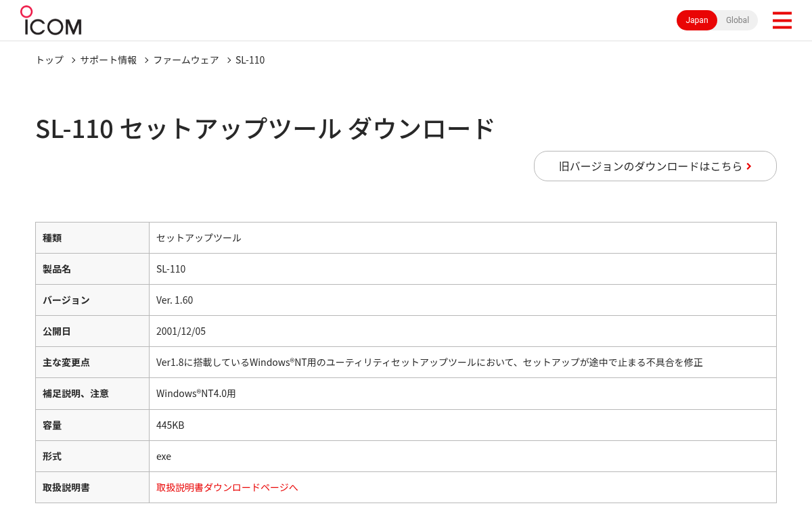Viewport: 812px width, 512px height.
Task: Select the バージョン row header
Action: [x=92, y=300]
